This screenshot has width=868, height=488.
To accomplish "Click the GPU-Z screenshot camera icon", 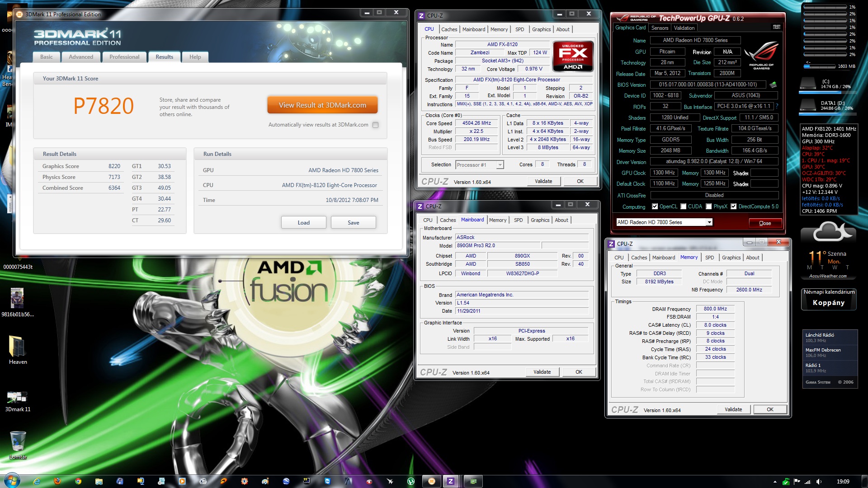I will tap(776, 27).
